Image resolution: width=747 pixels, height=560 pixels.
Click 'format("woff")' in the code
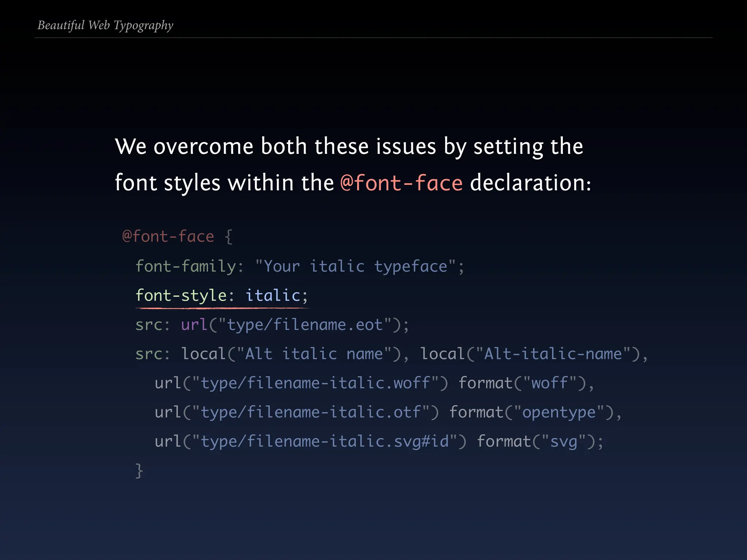(523, 383)
